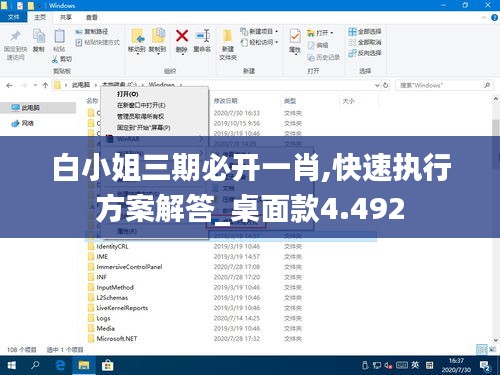Open the address bar history dropdown
Viewport: 500px width, 375px height.
click(x=377, y=85)
